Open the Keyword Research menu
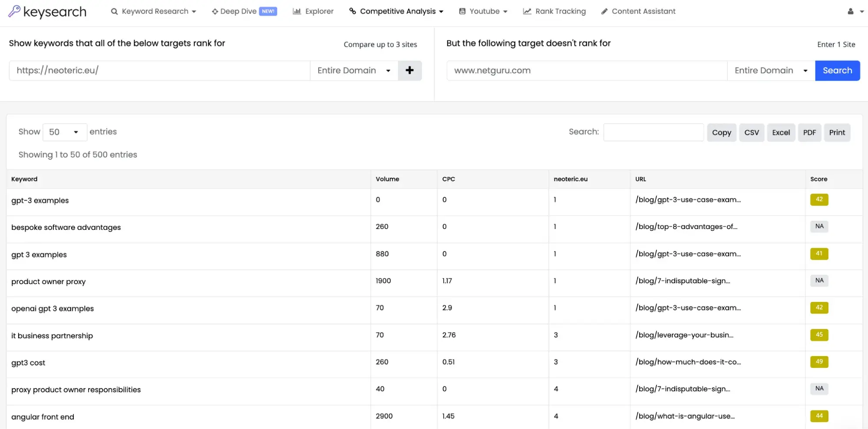Viewport: 868px width, 429px height. point(154,11)
